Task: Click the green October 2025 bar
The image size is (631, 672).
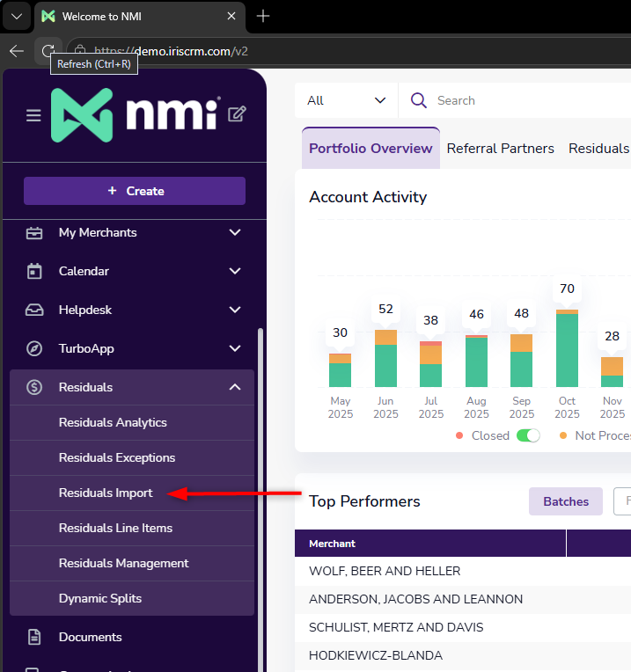Action: (567, 350)
